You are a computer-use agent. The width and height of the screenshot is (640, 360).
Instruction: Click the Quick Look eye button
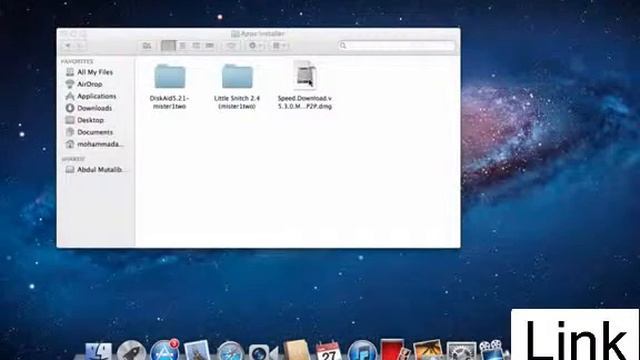click(231, 46)
